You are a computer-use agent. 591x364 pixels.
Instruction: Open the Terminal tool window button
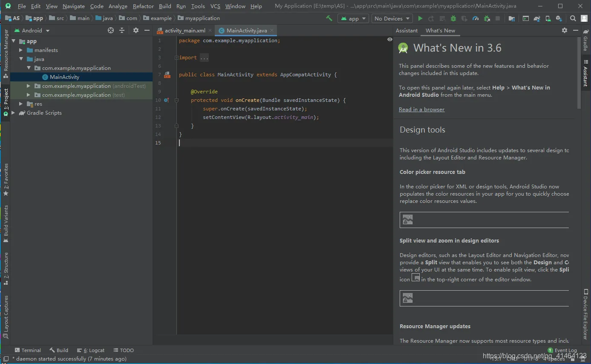[28, 350]
